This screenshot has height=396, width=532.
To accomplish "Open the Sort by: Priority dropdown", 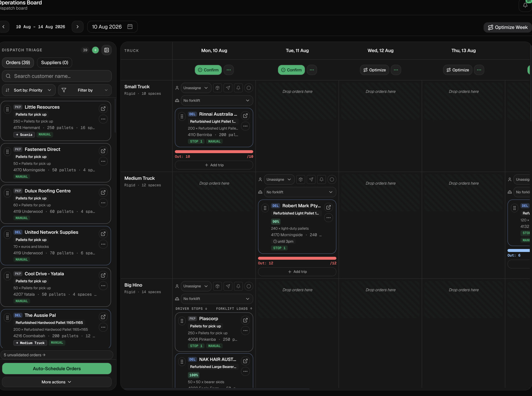I will 29,90.
